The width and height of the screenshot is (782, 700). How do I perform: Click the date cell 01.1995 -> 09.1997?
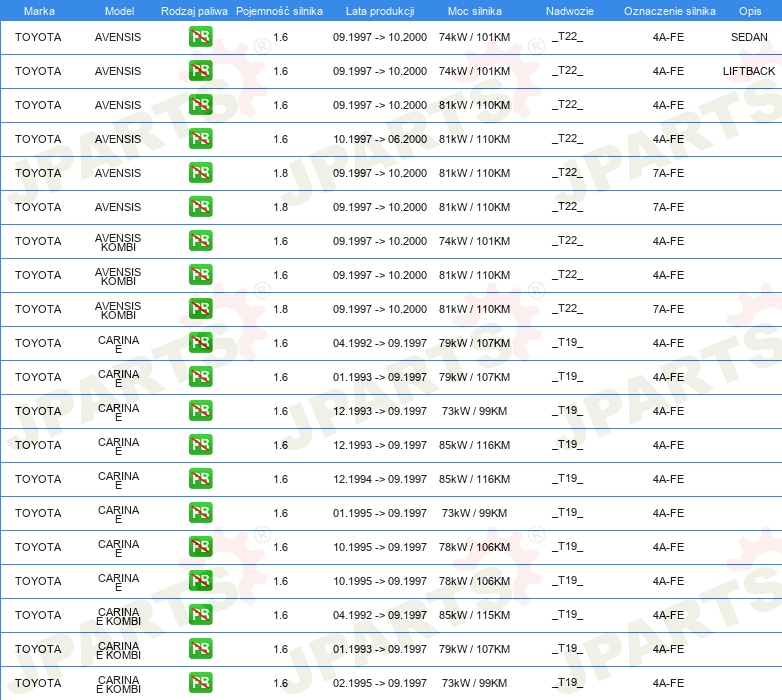[380, 513]
